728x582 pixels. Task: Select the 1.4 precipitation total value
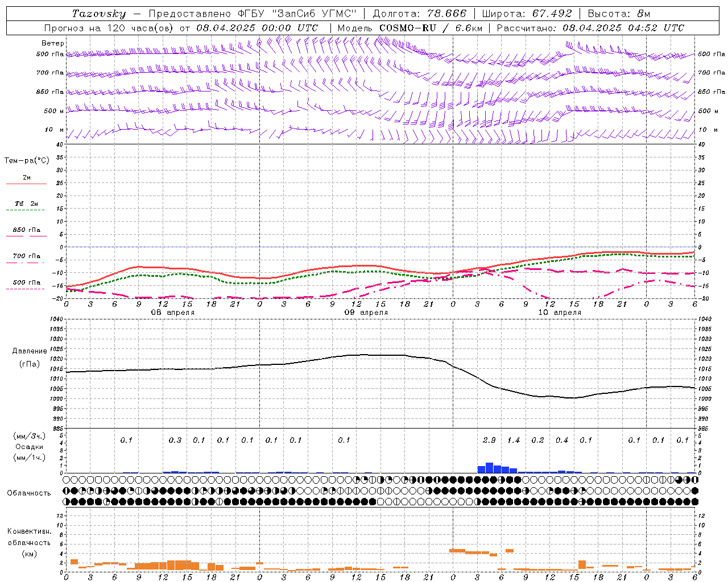tap(514, 440)
